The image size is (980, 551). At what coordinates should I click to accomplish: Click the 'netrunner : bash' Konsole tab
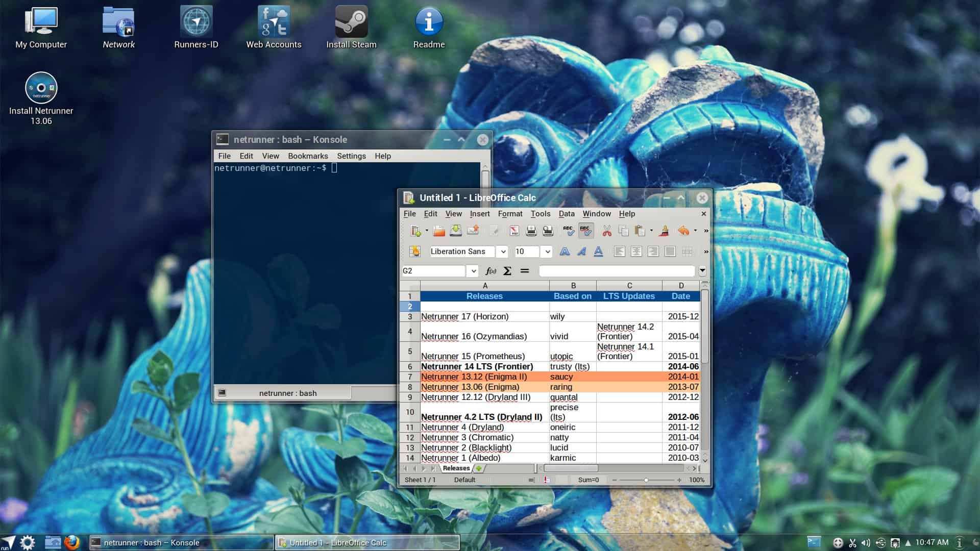pyautogui.click(x=283, y=393)
